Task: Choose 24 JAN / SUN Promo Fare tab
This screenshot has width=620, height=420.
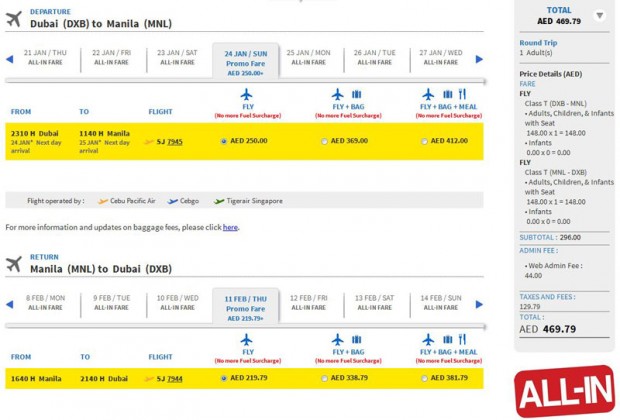Action: point(246,61)
